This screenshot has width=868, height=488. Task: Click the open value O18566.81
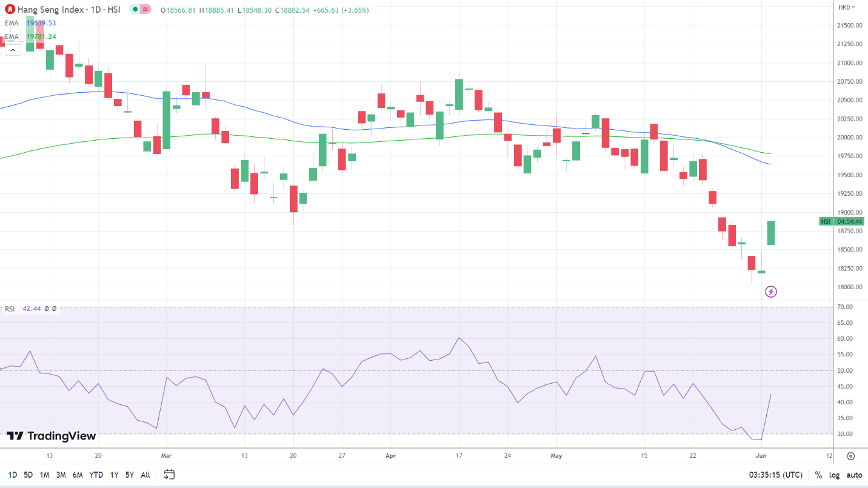[179, 10]
